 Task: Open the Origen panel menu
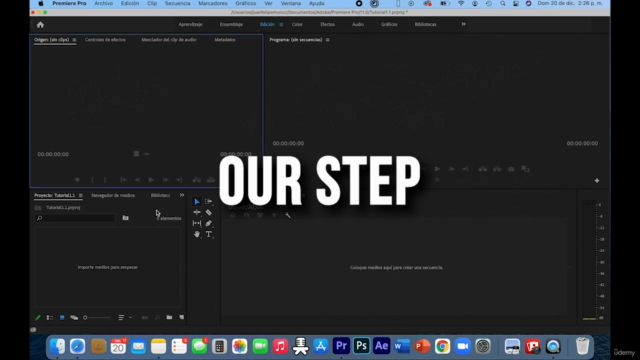pos(74,40)
